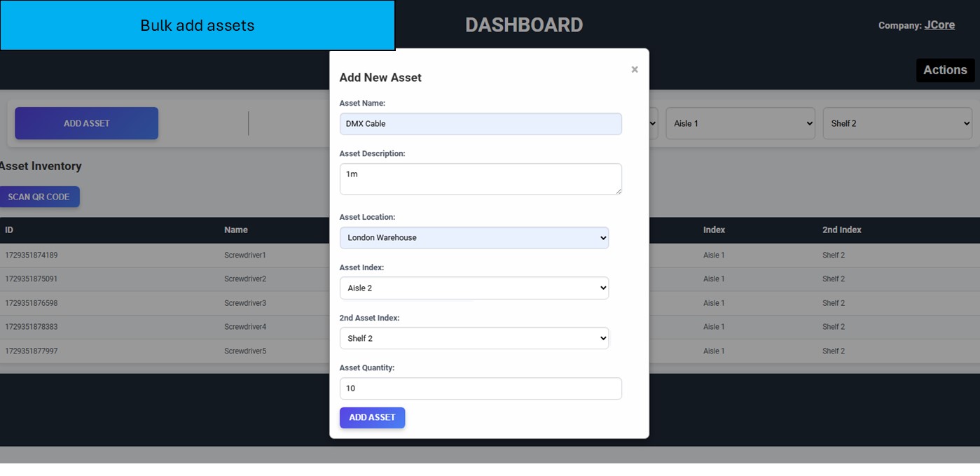
Task: Click the ID column header
Action: coord(9,230)
